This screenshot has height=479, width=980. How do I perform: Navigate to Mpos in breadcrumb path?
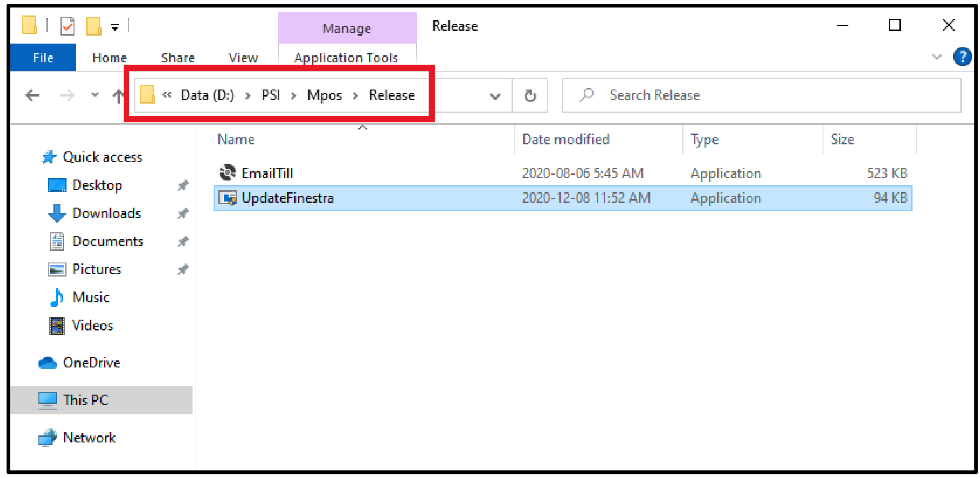(x=324, y=95)
